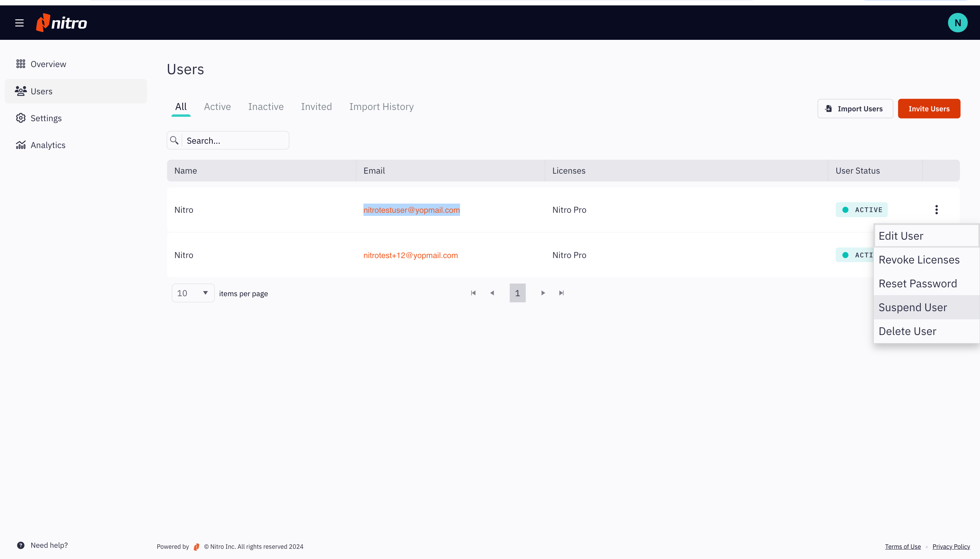Image resolution: width=980 pixels, height=559 pixels.
Task: Open three-dot menu for nitrotestuser row
Action: (936, 210)
